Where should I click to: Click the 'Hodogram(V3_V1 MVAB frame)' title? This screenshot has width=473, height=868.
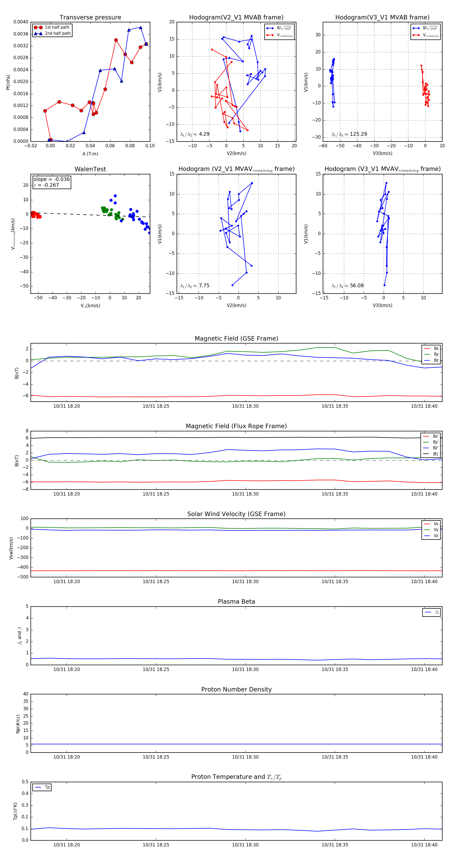pos(382,18)
